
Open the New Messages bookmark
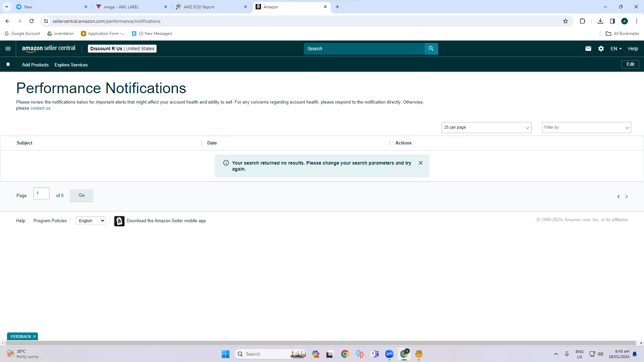click(x=152, y=34)
